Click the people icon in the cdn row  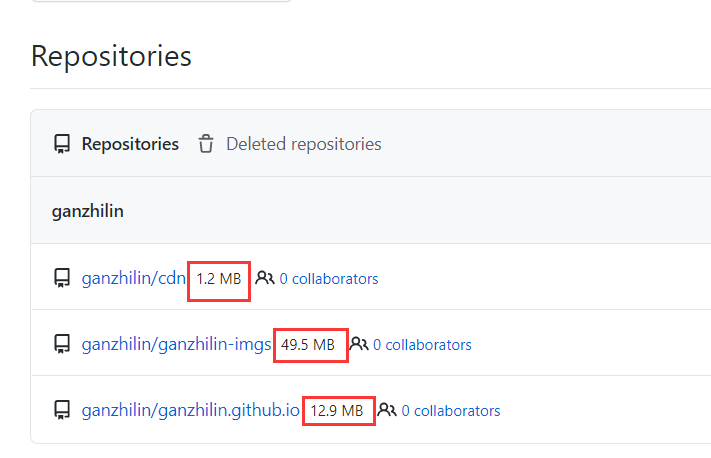point(265,278)
